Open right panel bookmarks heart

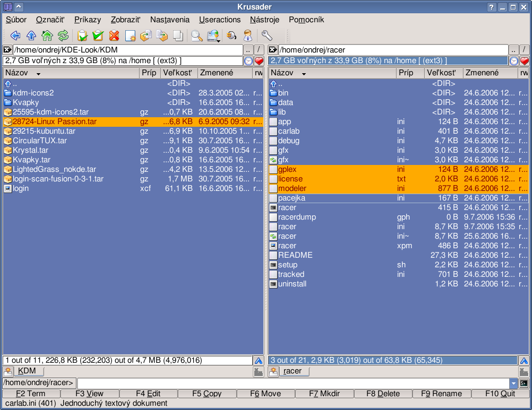click(524, 60)
